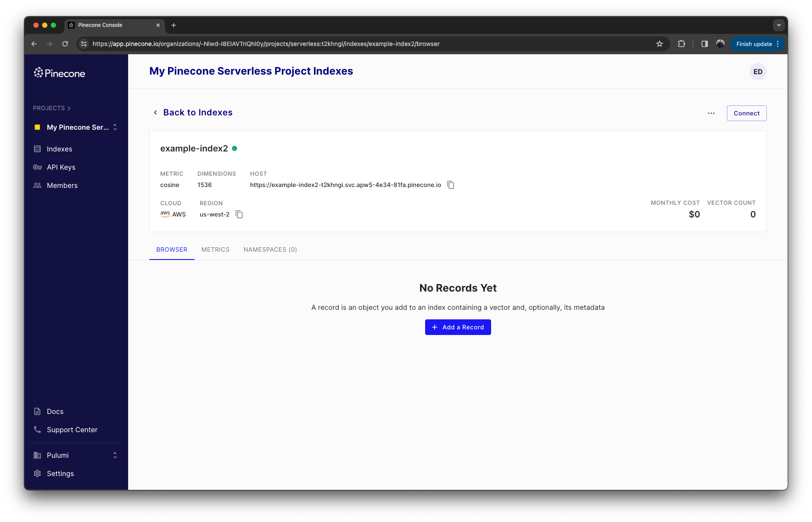Open API Keys in the sidebar
Screen dimensions: 812x522
[x=61, y=167]
